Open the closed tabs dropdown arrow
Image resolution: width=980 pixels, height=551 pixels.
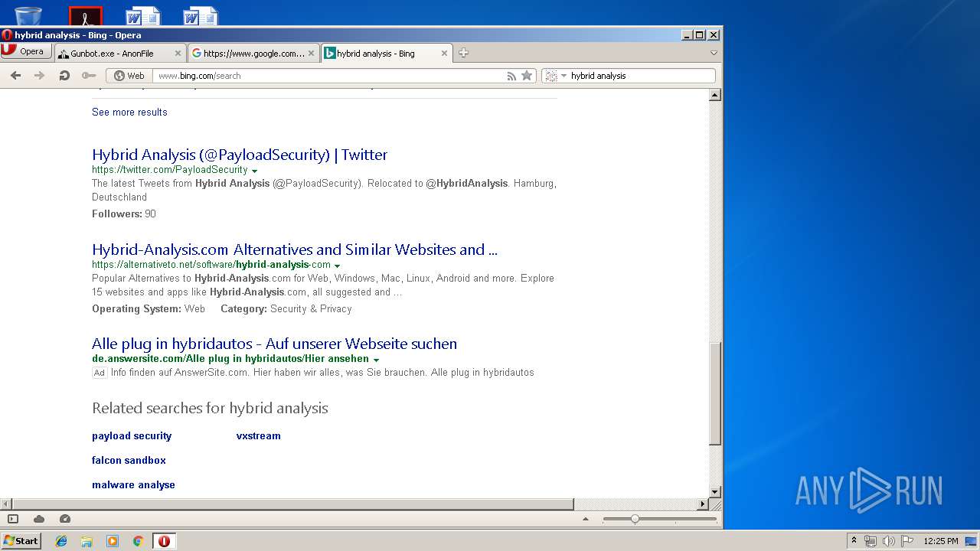714,53
